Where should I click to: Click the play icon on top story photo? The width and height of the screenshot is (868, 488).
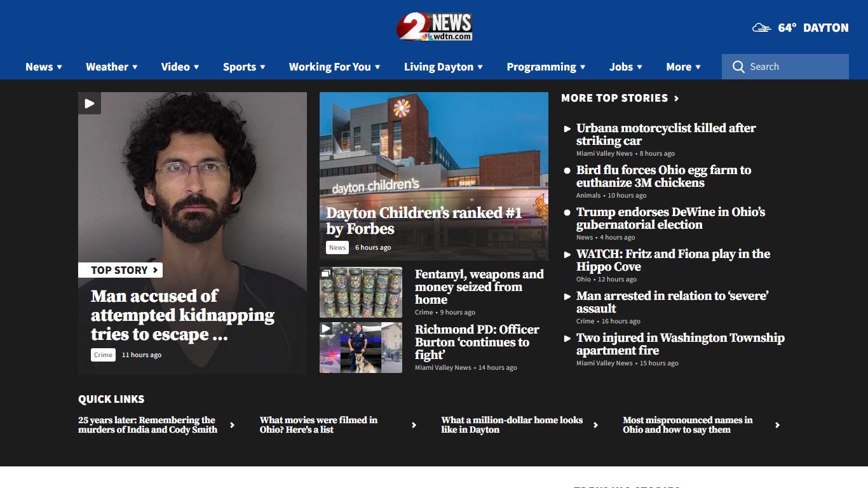[x=90, y=103]
